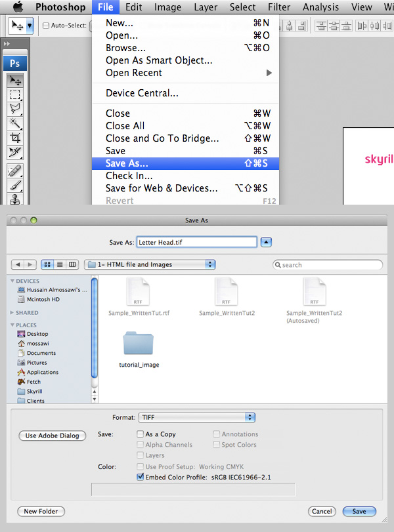The width and height of the screenshot is (394, 532).
Task: Select the Polygonal Lasso tool
Action: pos(15,110)
